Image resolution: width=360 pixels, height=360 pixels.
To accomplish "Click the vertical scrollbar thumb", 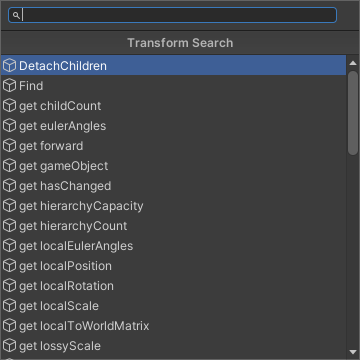I will [x=353, y=113].
